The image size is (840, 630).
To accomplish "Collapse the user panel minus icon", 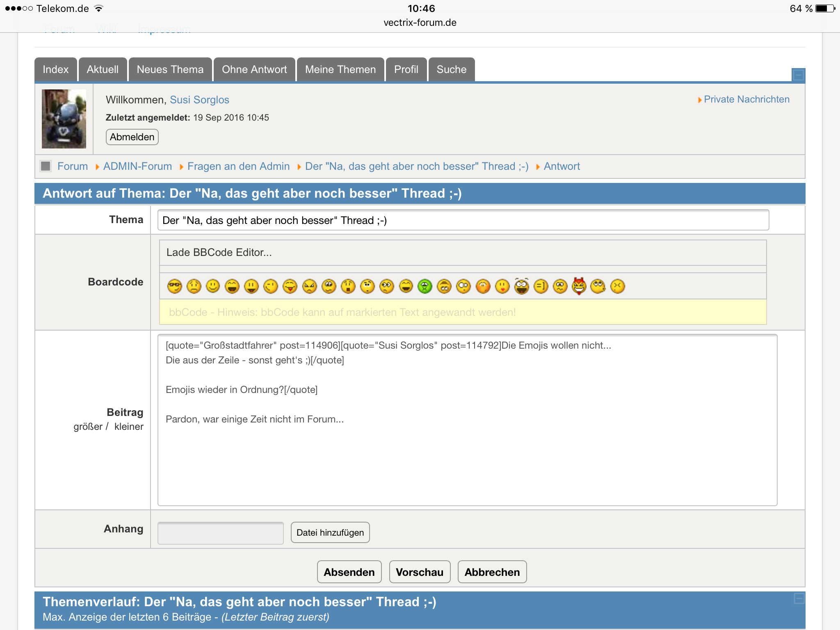I will point(798,75).
